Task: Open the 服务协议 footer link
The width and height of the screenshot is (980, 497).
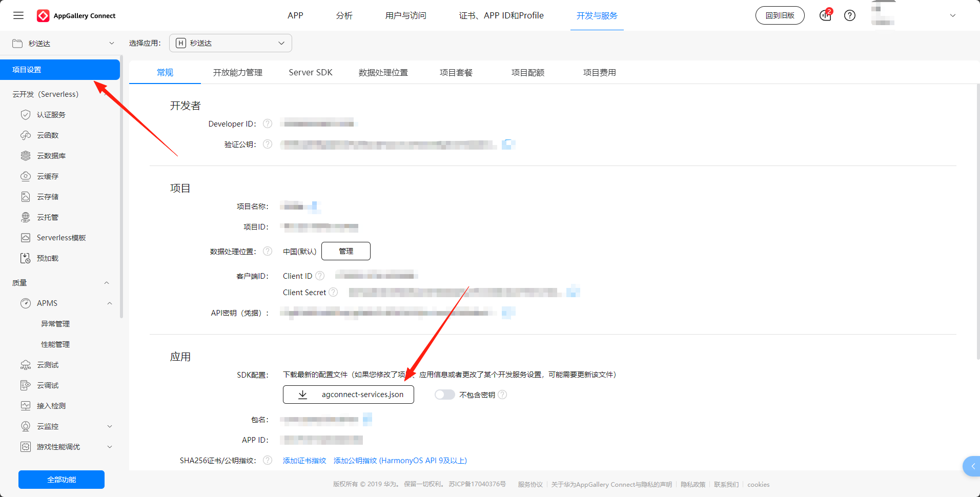Action: coord(530,484)
